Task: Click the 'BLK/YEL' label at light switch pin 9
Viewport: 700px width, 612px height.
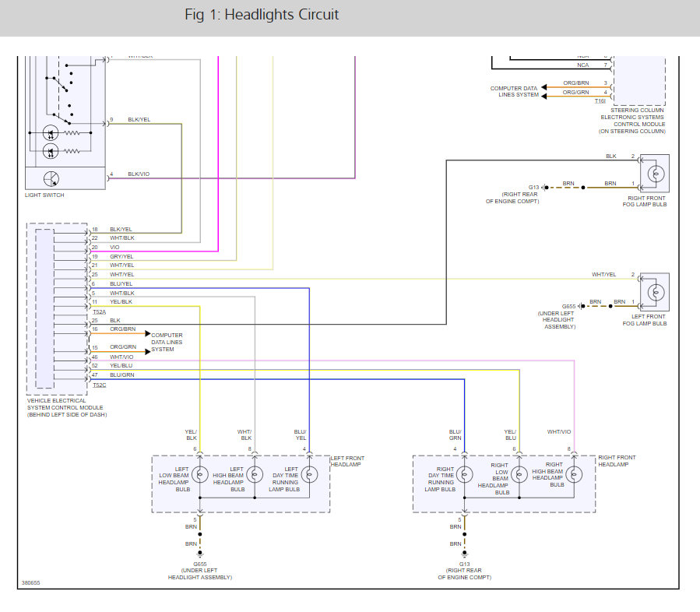Action: point(139,120)
